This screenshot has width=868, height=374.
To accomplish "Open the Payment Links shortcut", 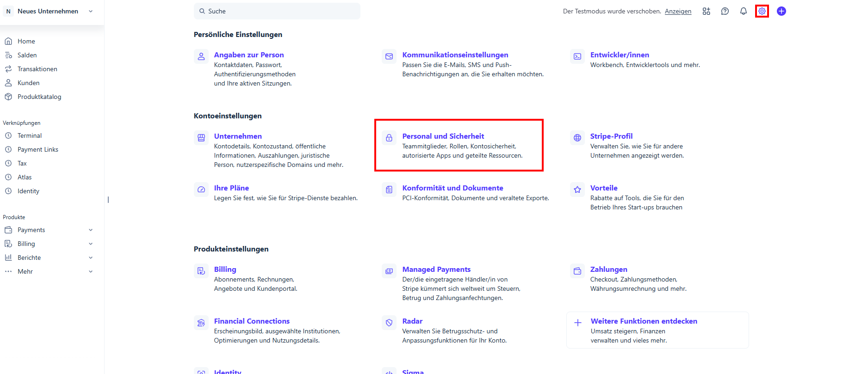I will [37, 149].
